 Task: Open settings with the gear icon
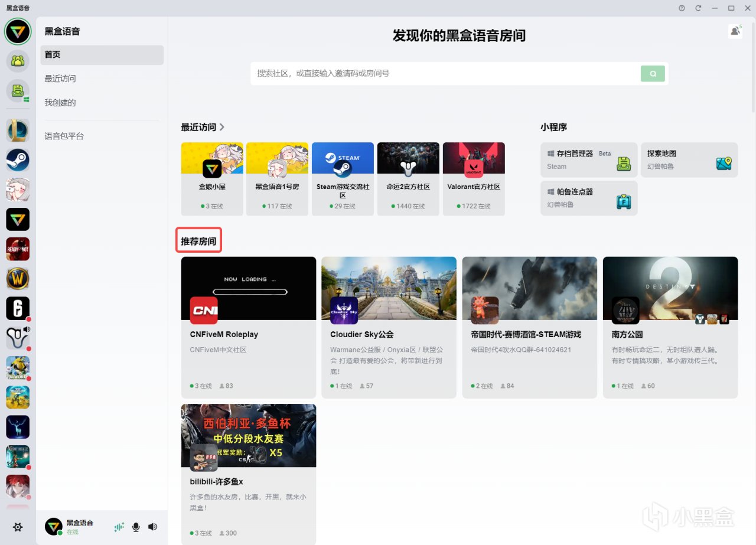pyautogui.click(x=18, y=527)
